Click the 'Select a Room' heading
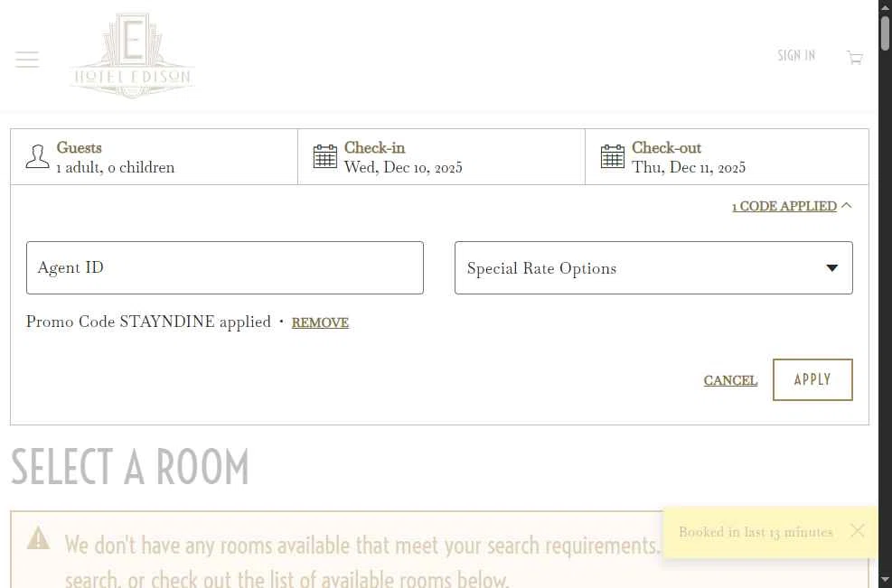The height and width of the screenshot is (588, 892). click(x=130, y=466)
